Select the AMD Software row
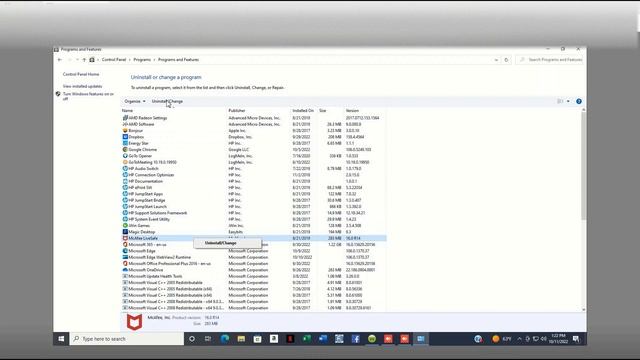 (x=253, y=124)
